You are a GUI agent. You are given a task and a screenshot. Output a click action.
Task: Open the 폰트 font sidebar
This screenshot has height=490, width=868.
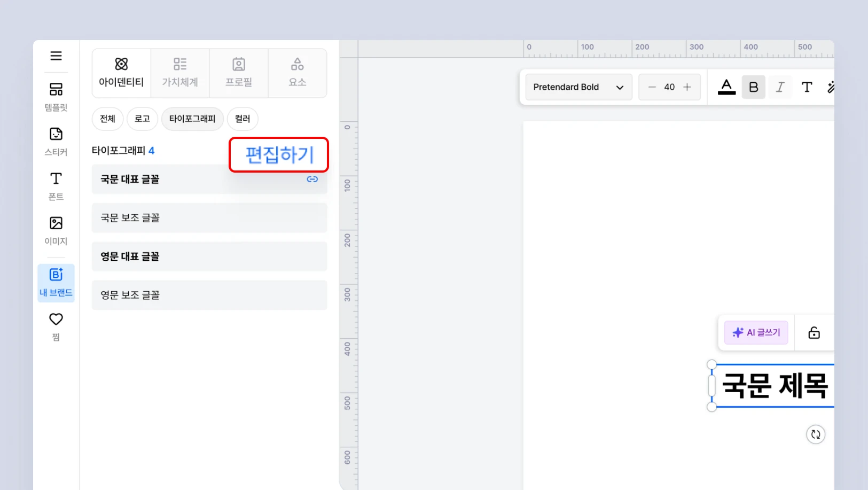pyautogui.click(x=56, y=185)
